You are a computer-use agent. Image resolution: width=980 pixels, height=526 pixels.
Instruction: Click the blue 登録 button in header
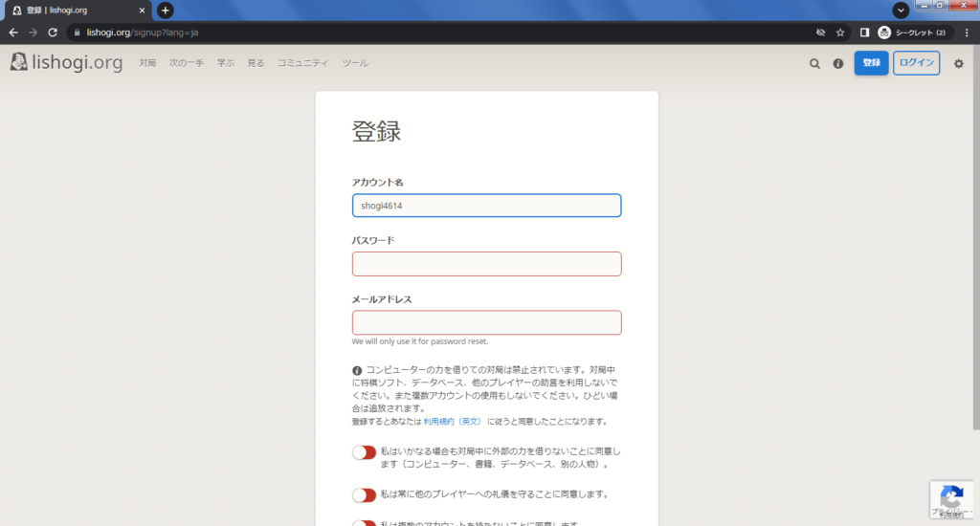[871, 63]
